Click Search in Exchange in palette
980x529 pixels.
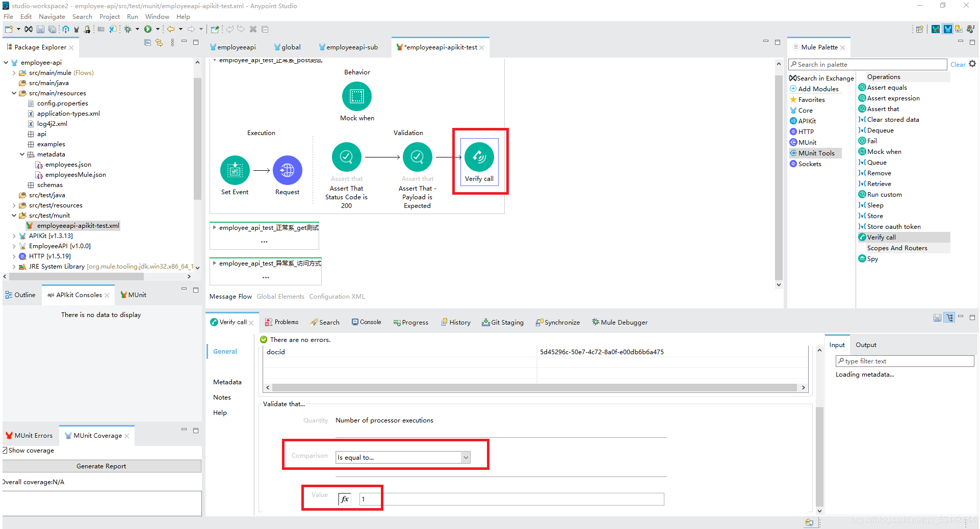(x=821, y=78)
